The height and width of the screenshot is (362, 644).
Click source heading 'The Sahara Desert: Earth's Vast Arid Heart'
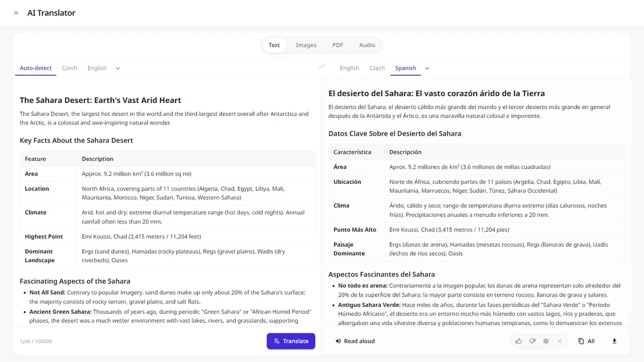[100, 100]
